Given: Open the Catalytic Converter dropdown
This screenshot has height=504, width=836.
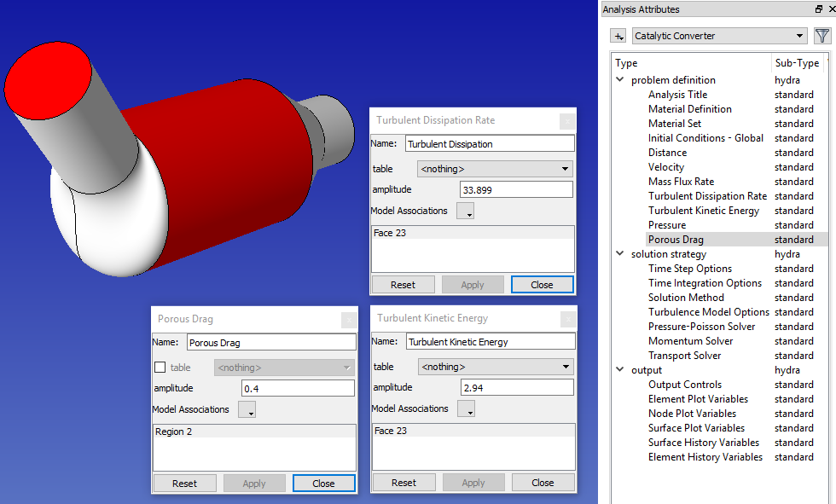Looking at the screenshot, I should 719,36.
